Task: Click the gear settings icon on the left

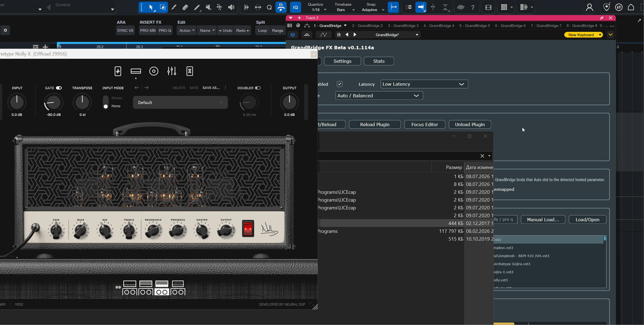Action: (5, 30)
